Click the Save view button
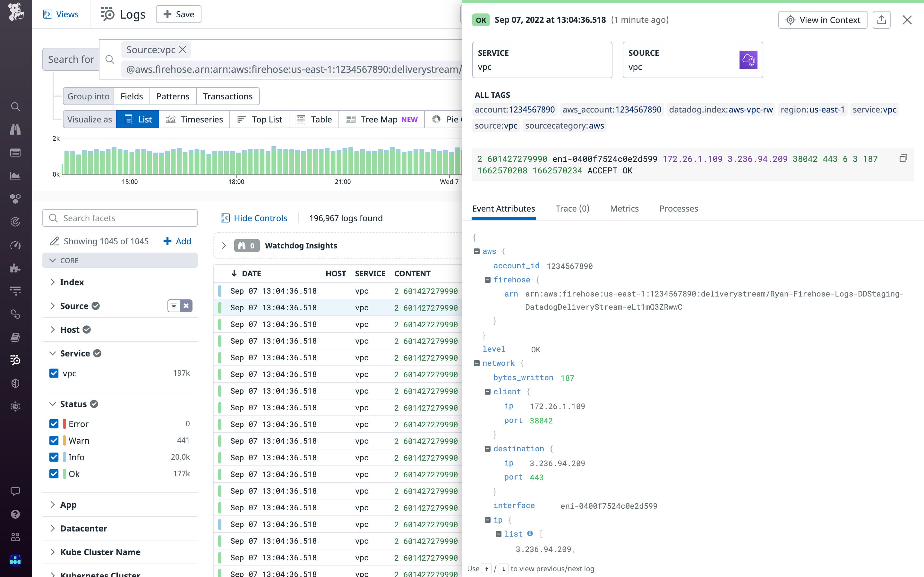Image resolution: width=924 pixels, height=577 pixels. tap(178, 14)
